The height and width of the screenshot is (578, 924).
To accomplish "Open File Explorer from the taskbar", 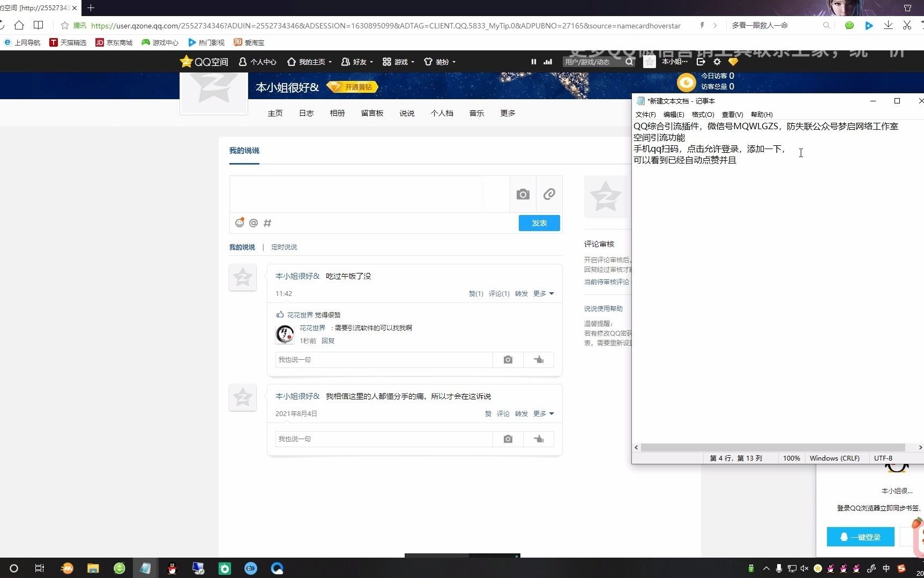I will point(93,568).
